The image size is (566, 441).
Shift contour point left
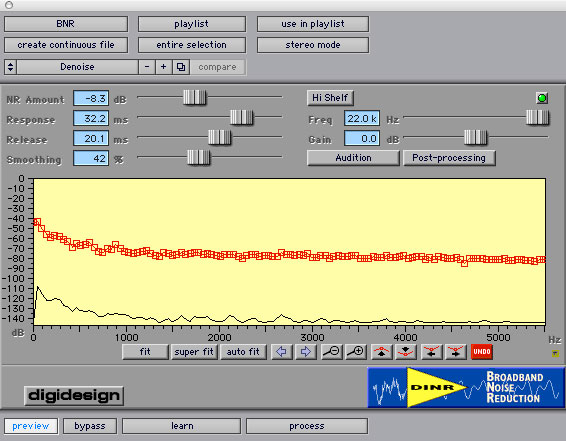(x=431, y=352)
